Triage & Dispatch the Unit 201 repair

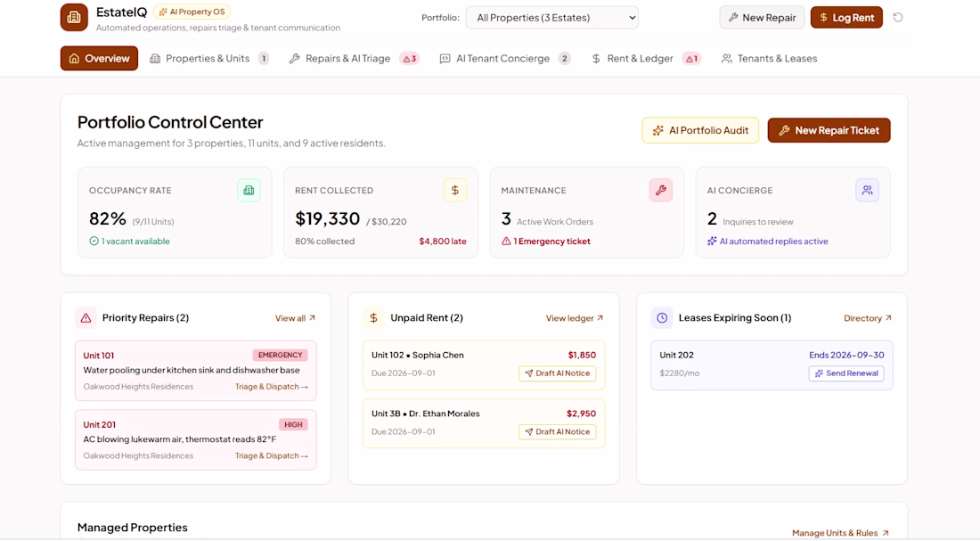point(271,456)
